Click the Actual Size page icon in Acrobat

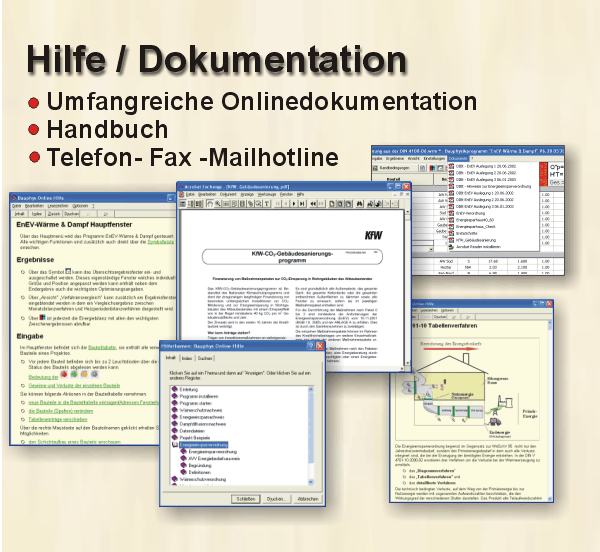click(332, 204)
